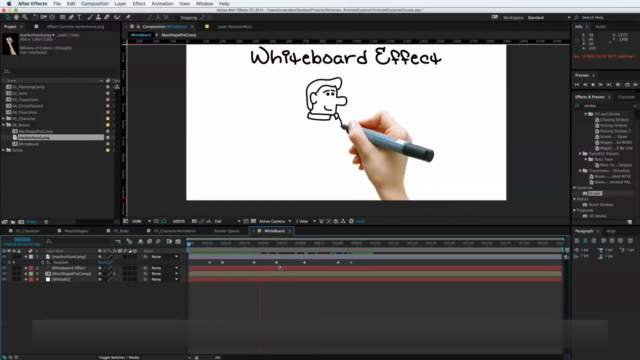The width and height of the screenshot is (640, 360).
Task: Toggle shy switch on markerhand.png layer
Action: 100,257
